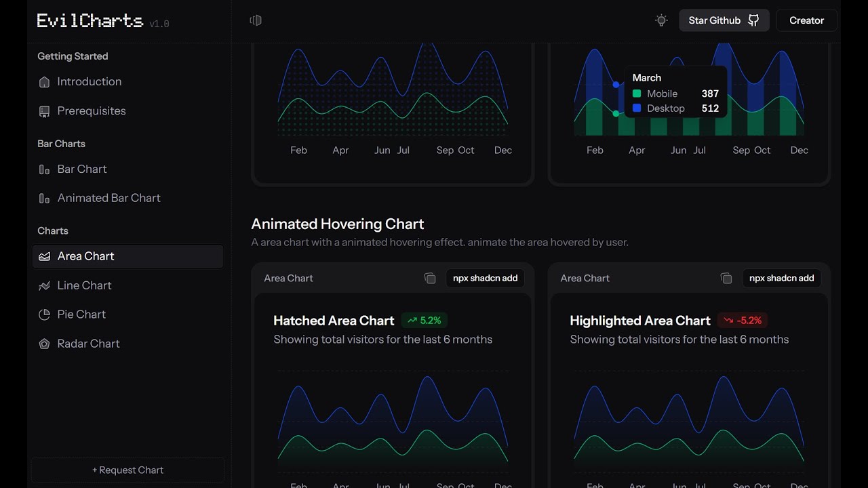This screenshot has height=488, width=868.
Task: Click the Desktop value 512
Action: [x=710, y=108]
